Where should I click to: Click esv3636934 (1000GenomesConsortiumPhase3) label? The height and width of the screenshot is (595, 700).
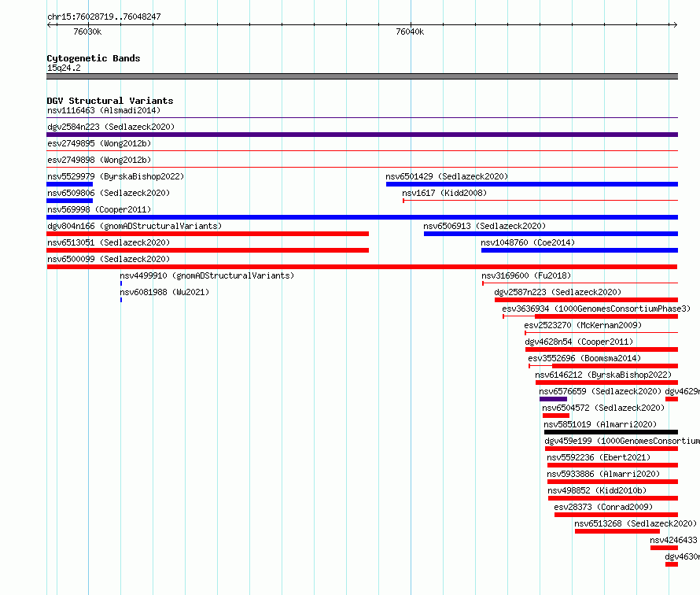[x=596, y=309]
